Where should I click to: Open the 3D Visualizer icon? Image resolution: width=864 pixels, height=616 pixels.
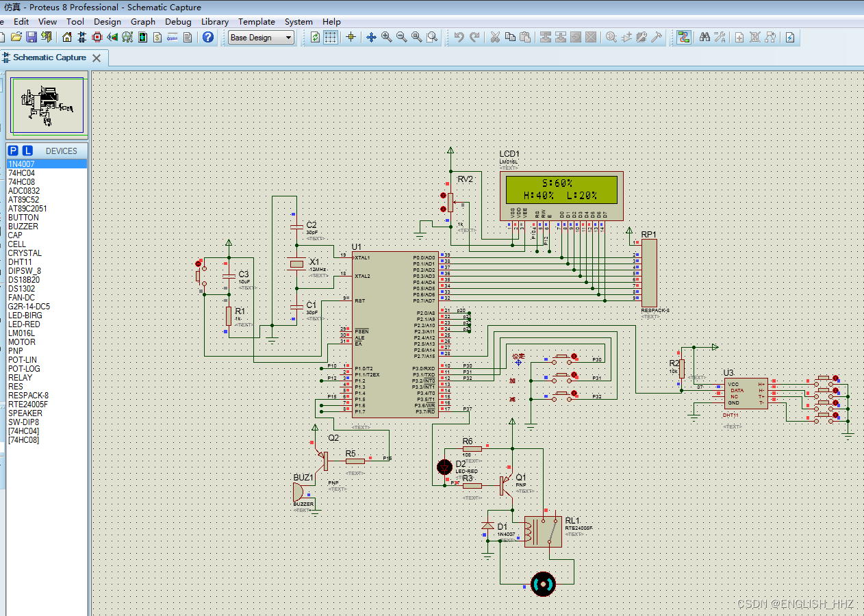coord(112,37)
